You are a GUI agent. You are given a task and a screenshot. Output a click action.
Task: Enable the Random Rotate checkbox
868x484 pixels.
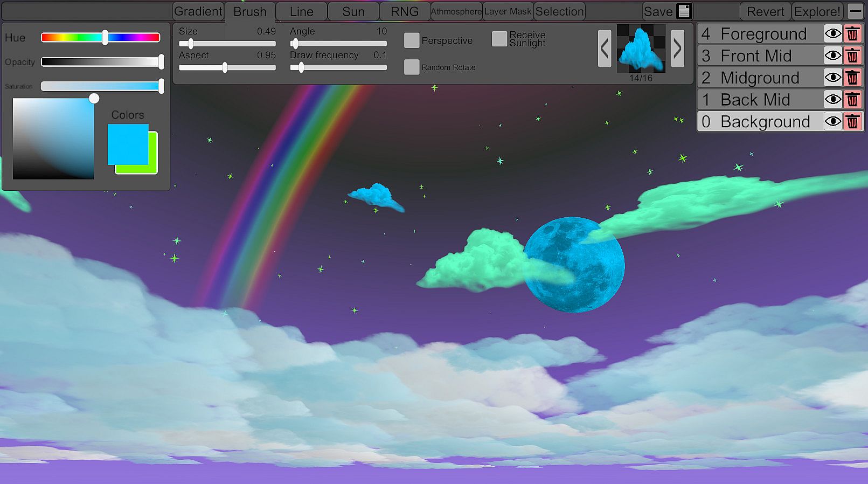pos(412,67)
